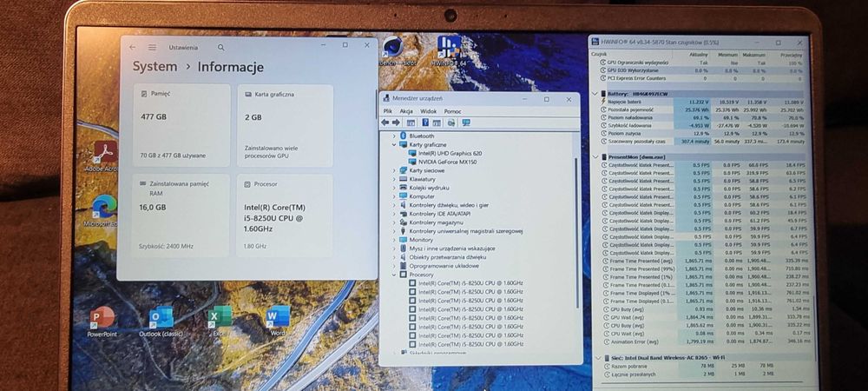Screen dimensions: 868x391
Task: Open the Excel desktop shortcut
Action: click(x=220, y=321)
